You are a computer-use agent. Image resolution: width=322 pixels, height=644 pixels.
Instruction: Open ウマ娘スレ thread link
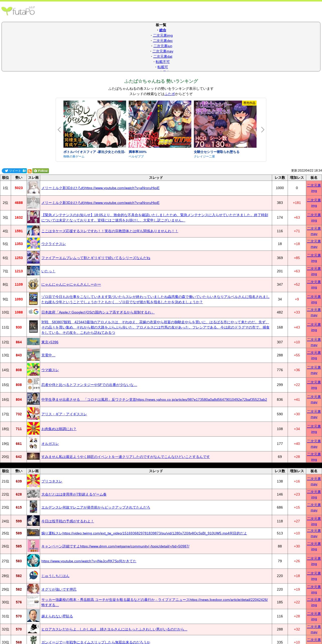(50, 370)
